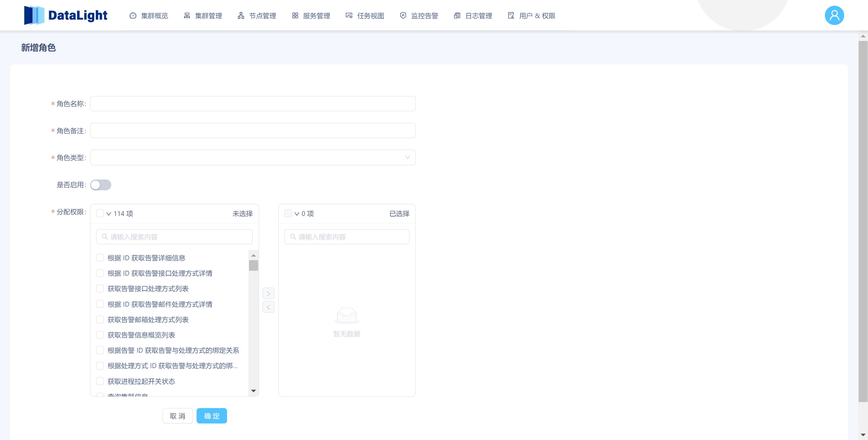Click the permission list scroll-down arrow
868x440 pixels.
point(253,391)
